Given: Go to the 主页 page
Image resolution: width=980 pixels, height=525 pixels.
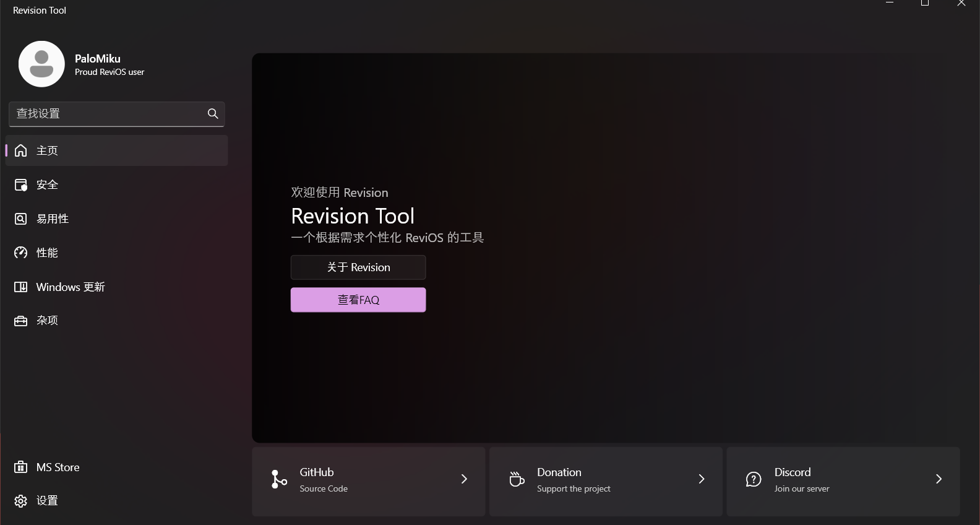Looking at the screenshot, I should tap(117, 150).
